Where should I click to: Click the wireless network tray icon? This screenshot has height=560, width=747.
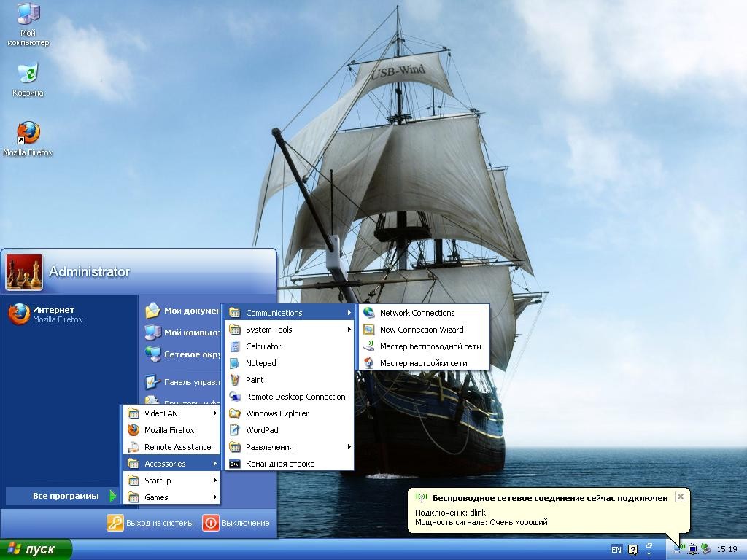(x=679, y=549)
